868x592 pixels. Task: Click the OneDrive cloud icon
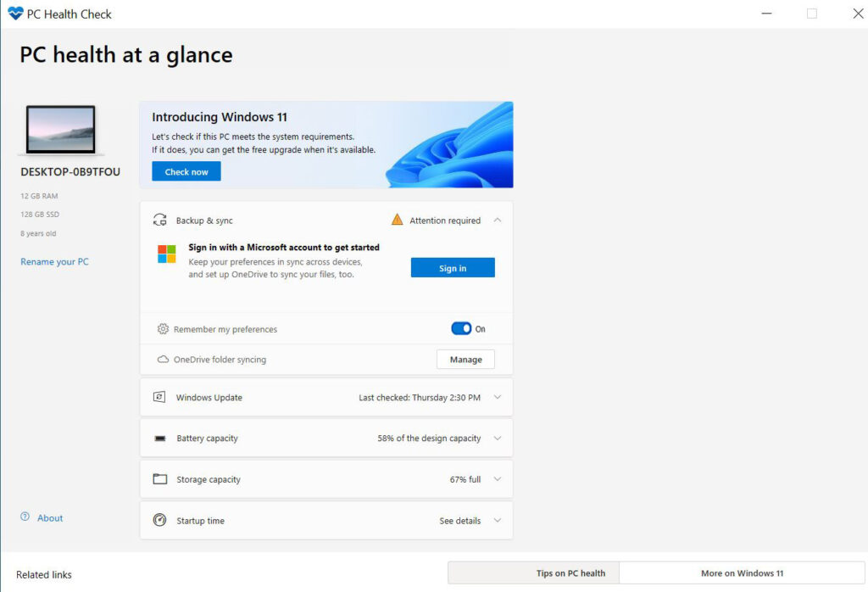(161, 359)
